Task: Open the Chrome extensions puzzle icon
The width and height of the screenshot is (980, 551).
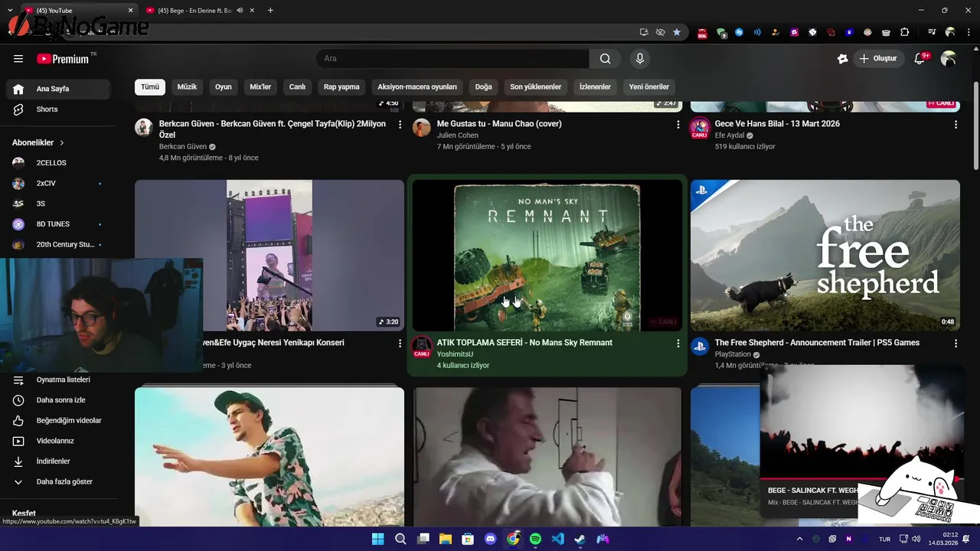Action: click(904, 32)
